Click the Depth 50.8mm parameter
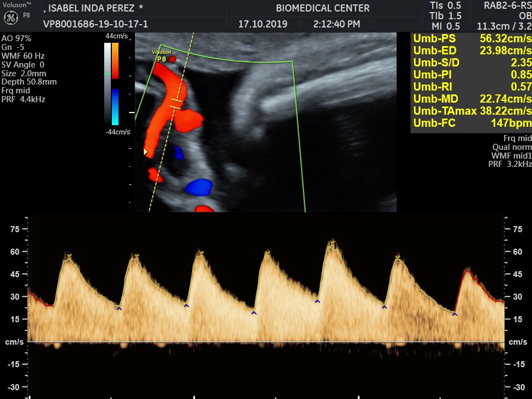This screenshot has height=399, width=532. (x=29, y=82)
